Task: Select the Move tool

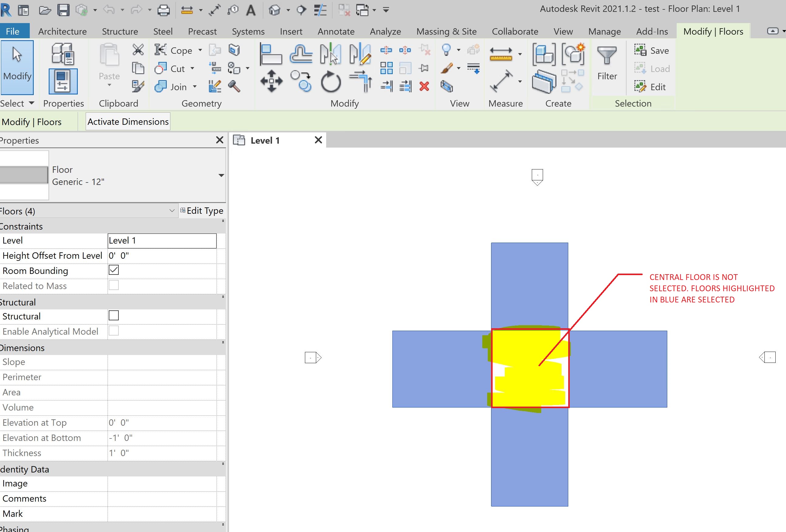Action: click(271, 81)
